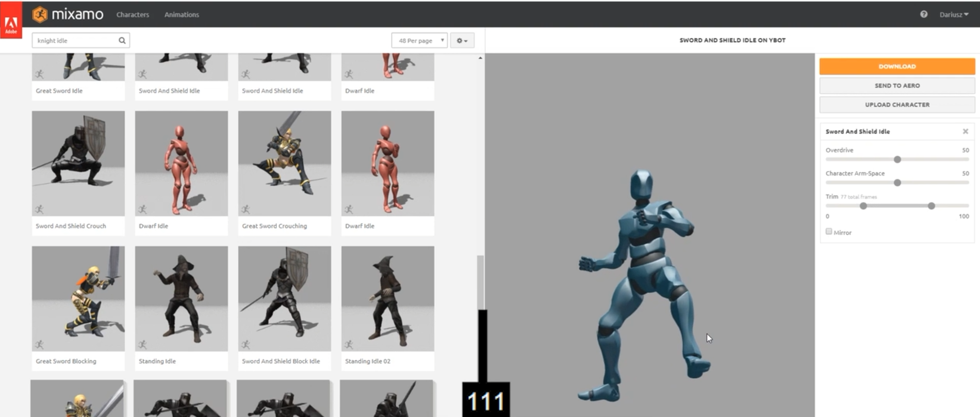Click the Sword And Shield Crouch label
This screenshot has height=417, width=980.
(x=71, y=226)
